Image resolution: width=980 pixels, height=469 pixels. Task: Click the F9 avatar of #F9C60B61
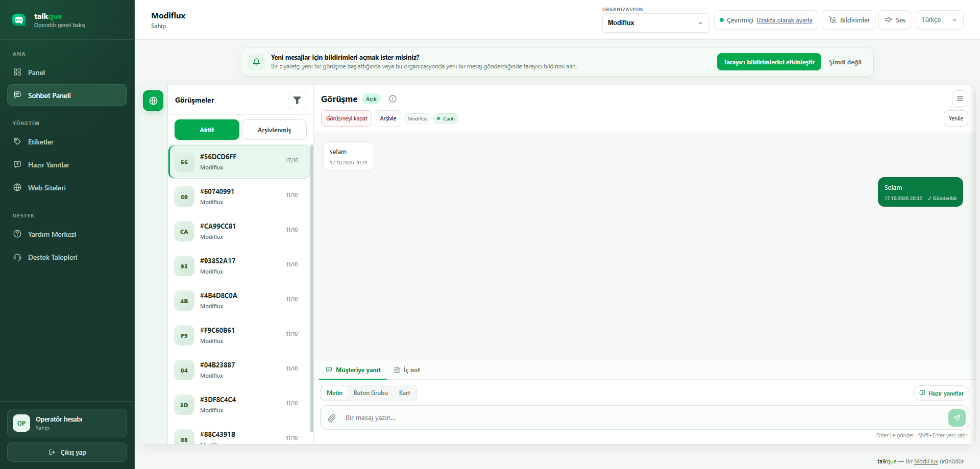[x=184, y=335]
